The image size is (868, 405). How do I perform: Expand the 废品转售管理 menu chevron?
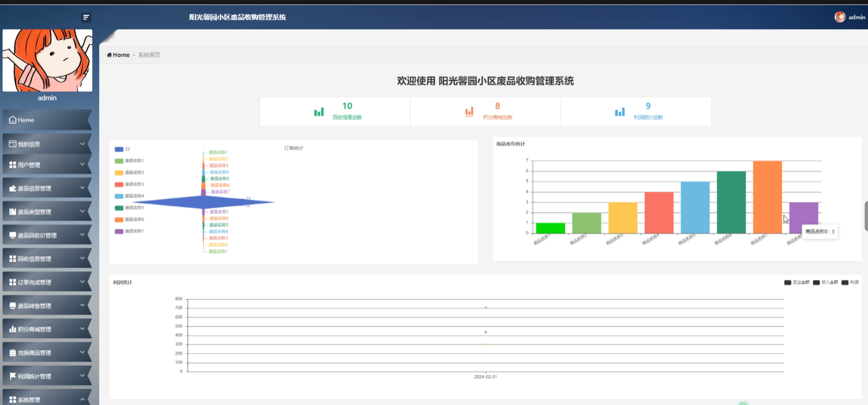83,305
